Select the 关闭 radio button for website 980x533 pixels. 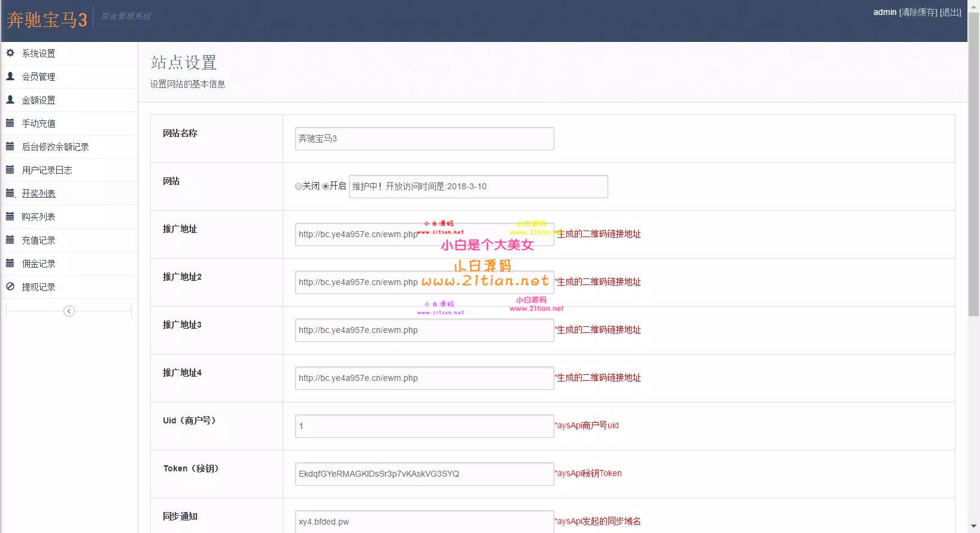click(x=298, y=186)
